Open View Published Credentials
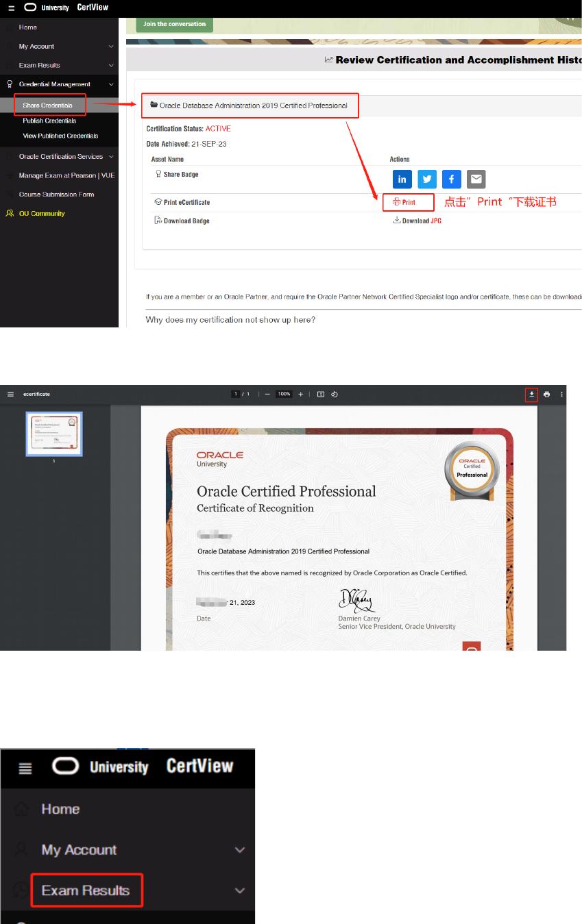 coord(60,136)
